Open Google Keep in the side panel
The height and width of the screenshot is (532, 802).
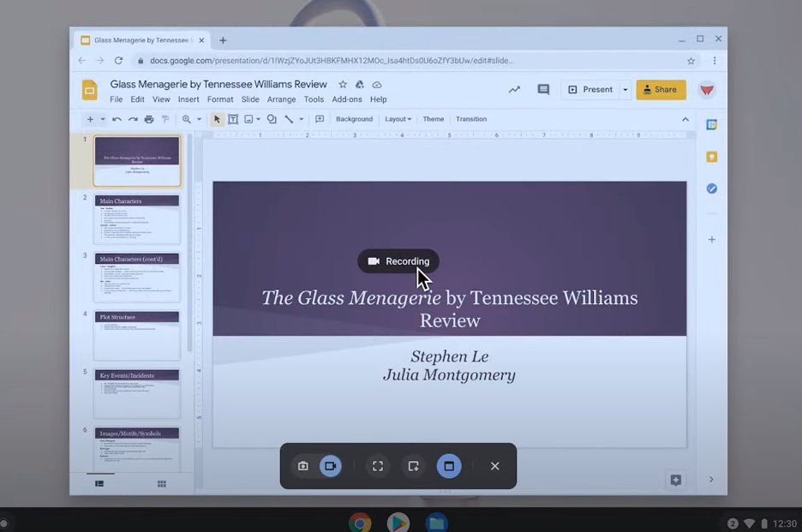712,156
